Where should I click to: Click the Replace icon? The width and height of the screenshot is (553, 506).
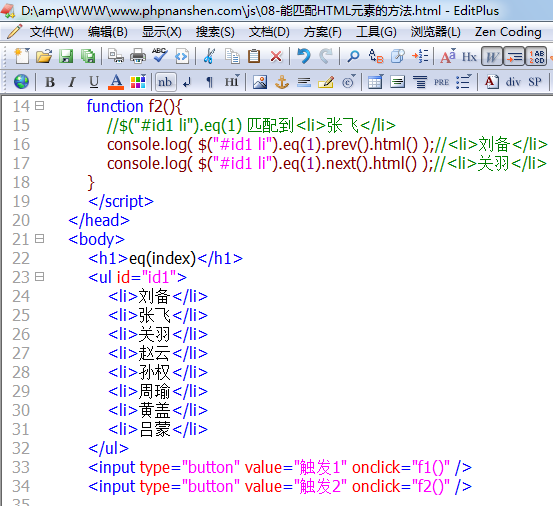click(x=376, y=56)
